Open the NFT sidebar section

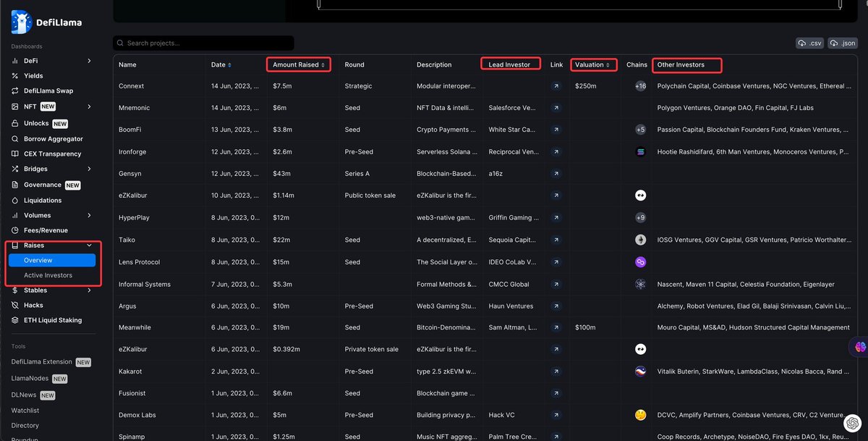pyautogui.click(x=30, y=106)
